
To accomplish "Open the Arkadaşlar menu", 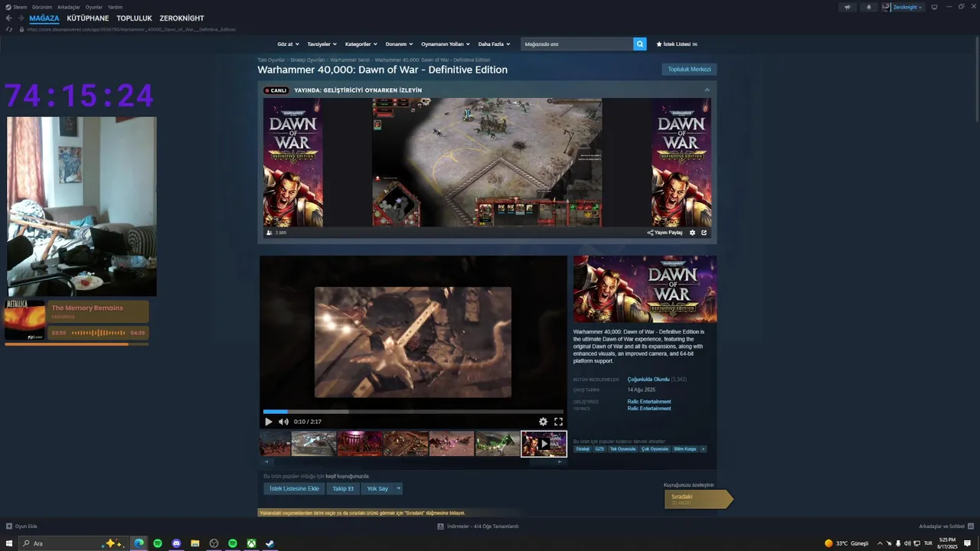I will click(68, 7).
